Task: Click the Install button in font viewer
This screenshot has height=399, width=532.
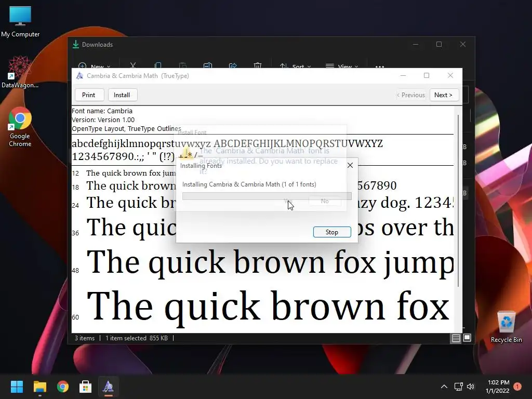Action: (x=122, y=95)
